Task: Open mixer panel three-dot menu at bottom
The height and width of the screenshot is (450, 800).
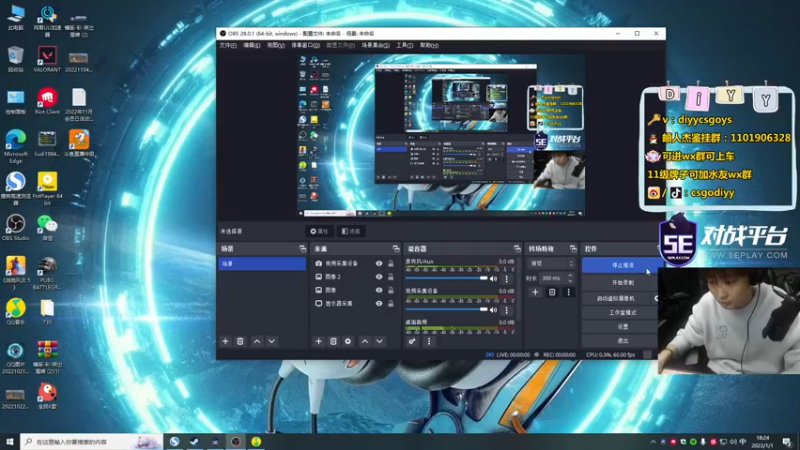Action: 429,341
